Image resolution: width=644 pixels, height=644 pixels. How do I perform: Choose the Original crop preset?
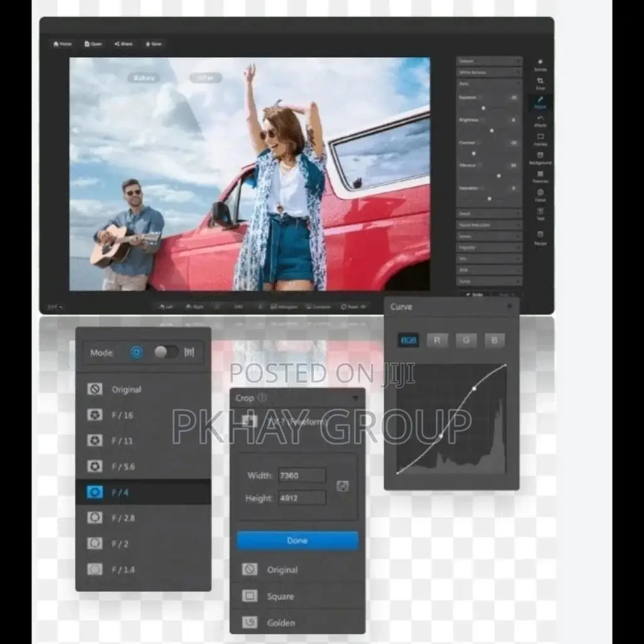coord(297,570)
